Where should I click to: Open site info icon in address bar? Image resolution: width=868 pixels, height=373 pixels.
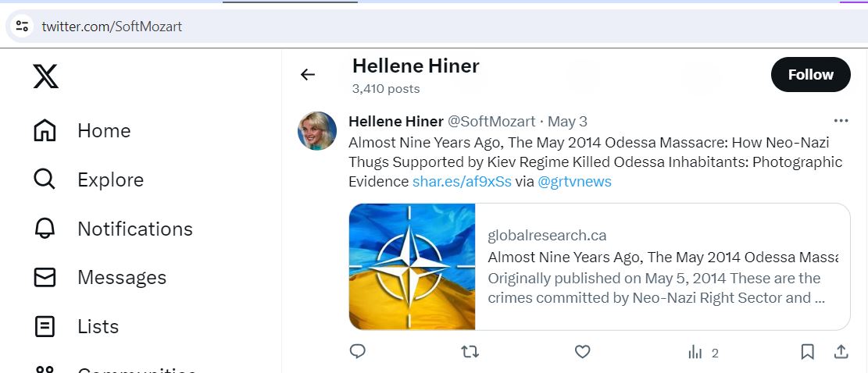point(22,26)
